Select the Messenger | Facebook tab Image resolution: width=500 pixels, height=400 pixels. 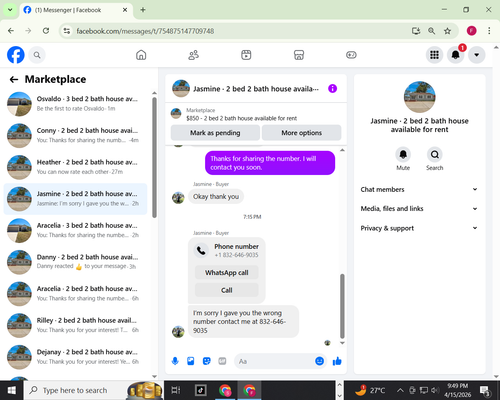76,10
